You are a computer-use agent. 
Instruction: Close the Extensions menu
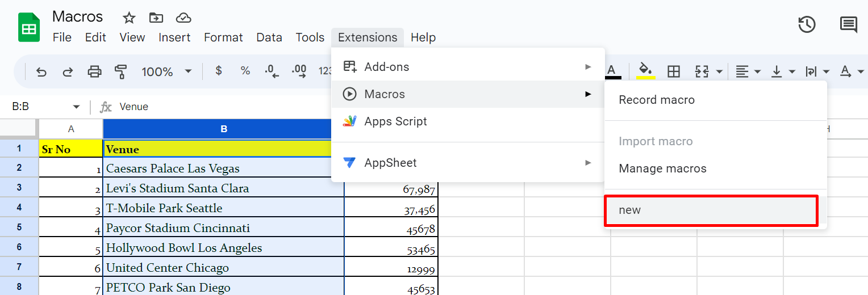pos(368,37)
